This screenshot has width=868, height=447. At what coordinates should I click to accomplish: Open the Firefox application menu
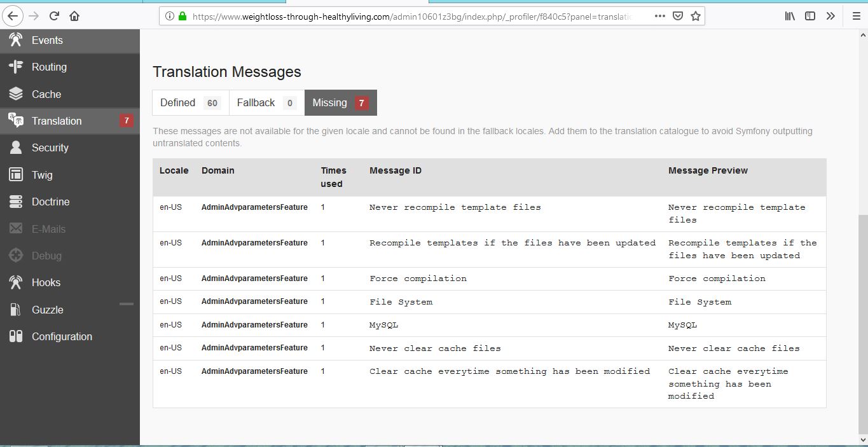click(856, 16)
